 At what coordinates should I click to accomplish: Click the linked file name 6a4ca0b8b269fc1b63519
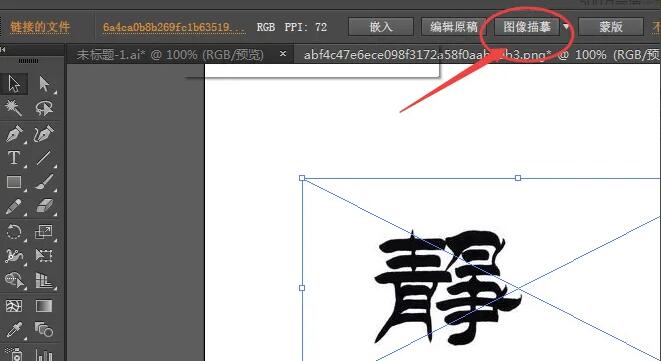(174, 27)
